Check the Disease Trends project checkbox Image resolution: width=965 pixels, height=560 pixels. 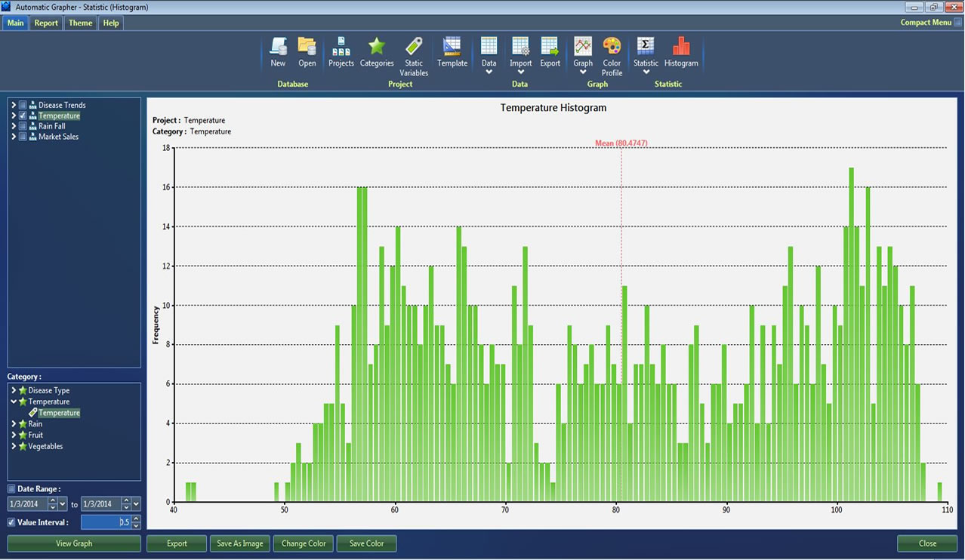[23, 105]
